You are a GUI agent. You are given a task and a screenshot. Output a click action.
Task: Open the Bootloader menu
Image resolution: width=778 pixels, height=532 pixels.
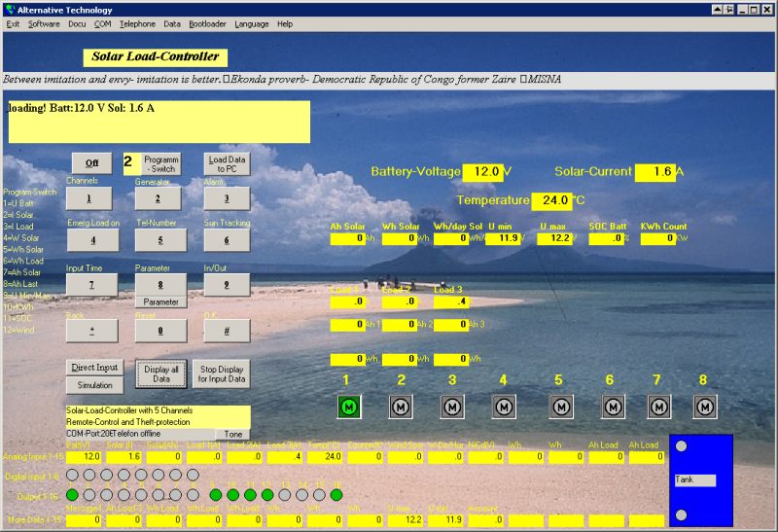(x=207, y=23)
